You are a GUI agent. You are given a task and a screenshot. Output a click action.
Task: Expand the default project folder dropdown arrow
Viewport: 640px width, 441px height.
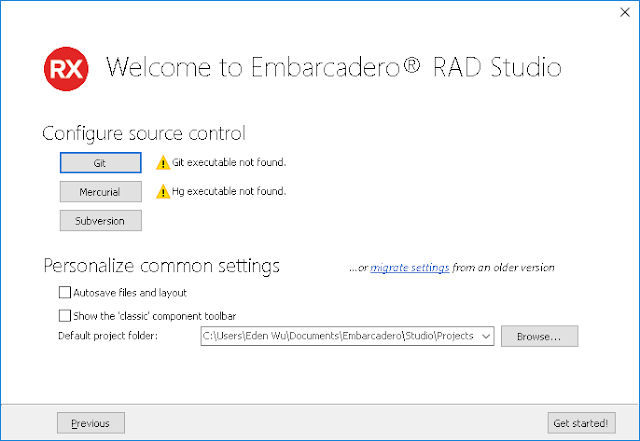[486, 336]
